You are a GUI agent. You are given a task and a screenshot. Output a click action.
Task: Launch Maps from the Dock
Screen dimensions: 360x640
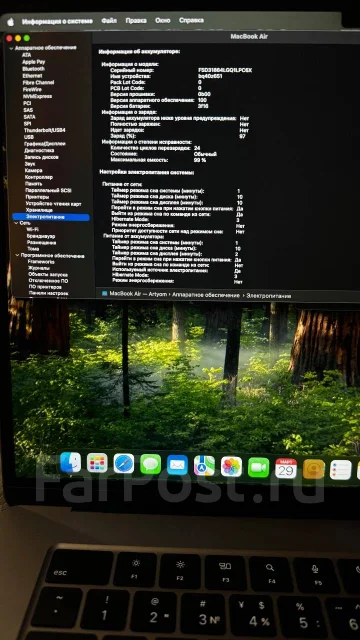(x=204, y=466)
